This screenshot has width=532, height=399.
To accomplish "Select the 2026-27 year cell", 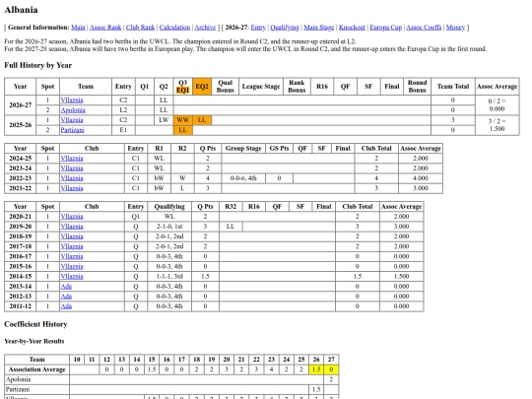I will 21,105.
